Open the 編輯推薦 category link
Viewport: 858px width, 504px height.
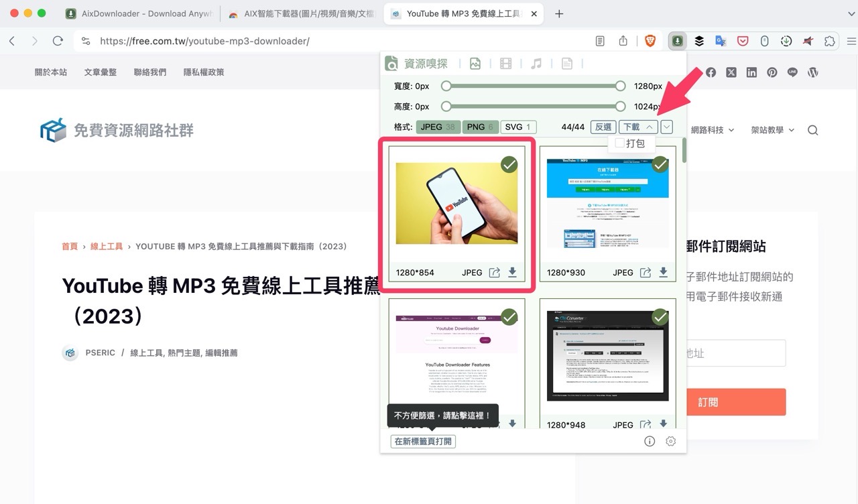[x=221, y=353]
